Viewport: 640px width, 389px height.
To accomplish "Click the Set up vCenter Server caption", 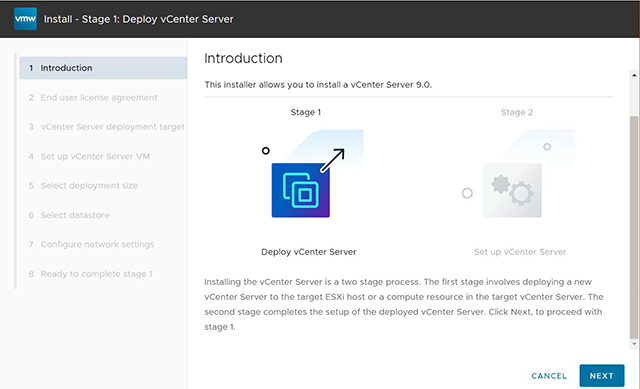I will point(520,252).
